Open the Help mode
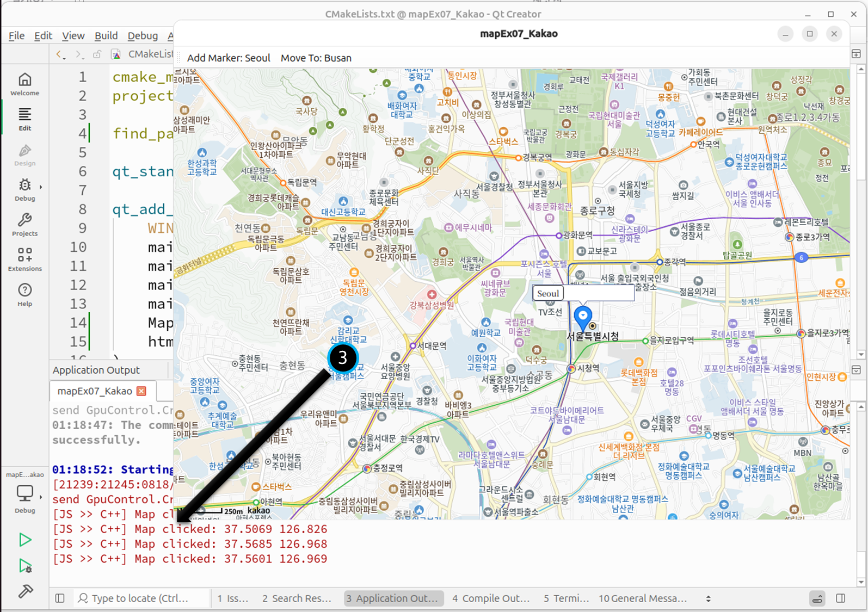 25,295
